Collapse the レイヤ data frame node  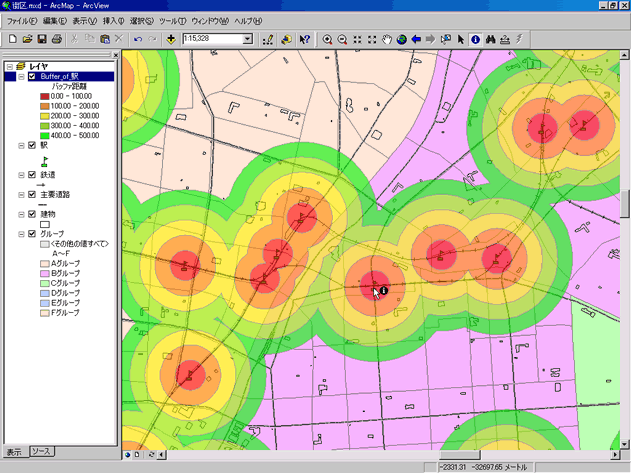[x=10, y=67]
